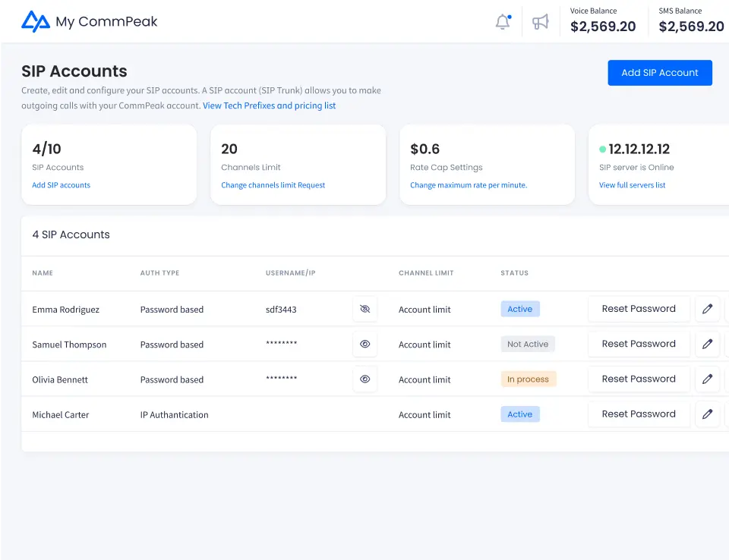This screenshot has height=560, width=729.
Task: Follow the Add SIP accounts link
Action: click(x=61, y=185)
